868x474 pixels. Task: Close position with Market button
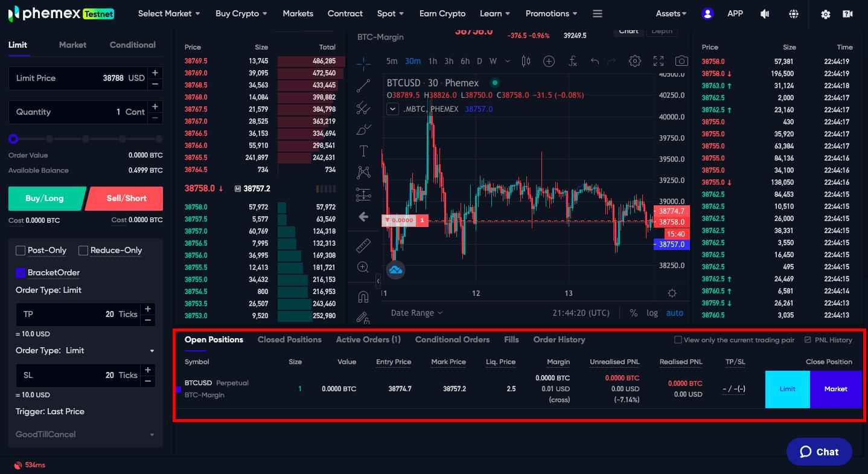[835, 389]
